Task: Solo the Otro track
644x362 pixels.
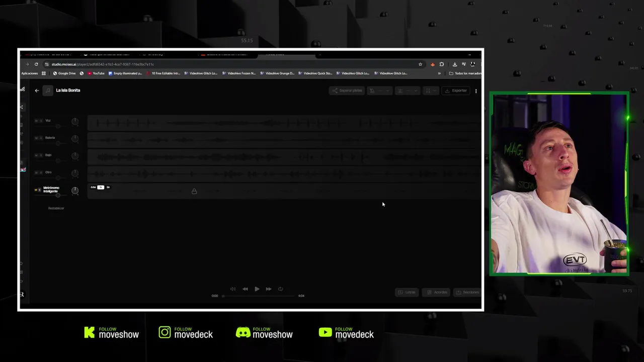Action: tap(41, 172)
